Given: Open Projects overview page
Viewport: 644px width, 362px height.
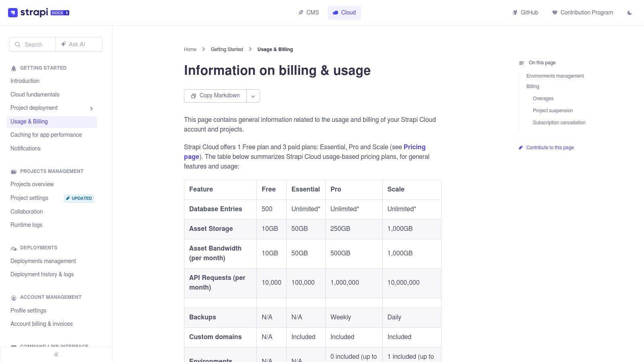Looking at the screenshot, I should (32, 184).
